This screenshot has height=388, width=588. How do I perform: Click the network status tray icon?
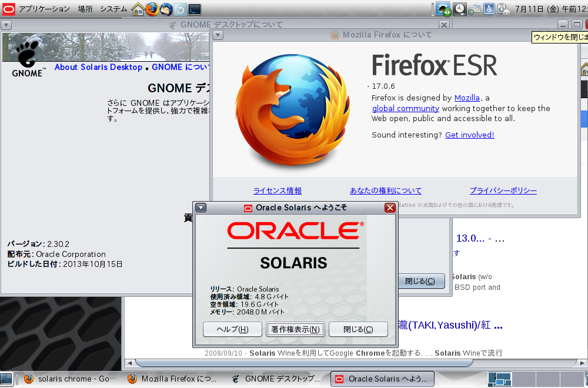click(x=443, y=9)
